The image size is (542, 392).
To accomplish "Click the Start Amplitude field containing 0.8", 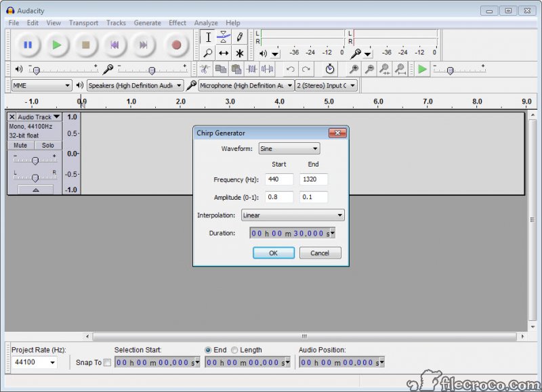I will pos(279,197).
